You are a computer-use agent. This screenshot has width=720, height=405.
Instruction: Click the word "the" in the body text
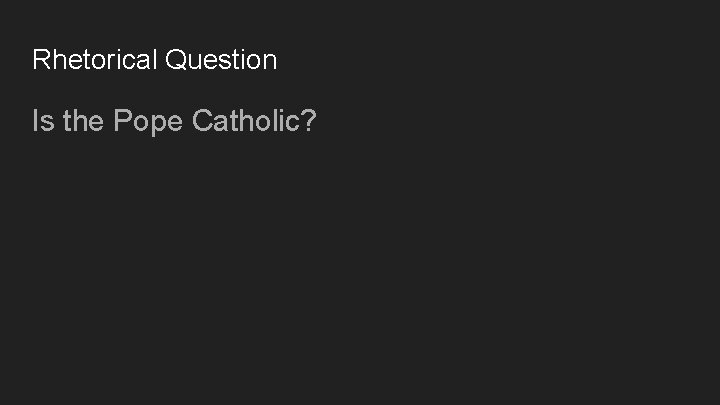tap(83, 123)
